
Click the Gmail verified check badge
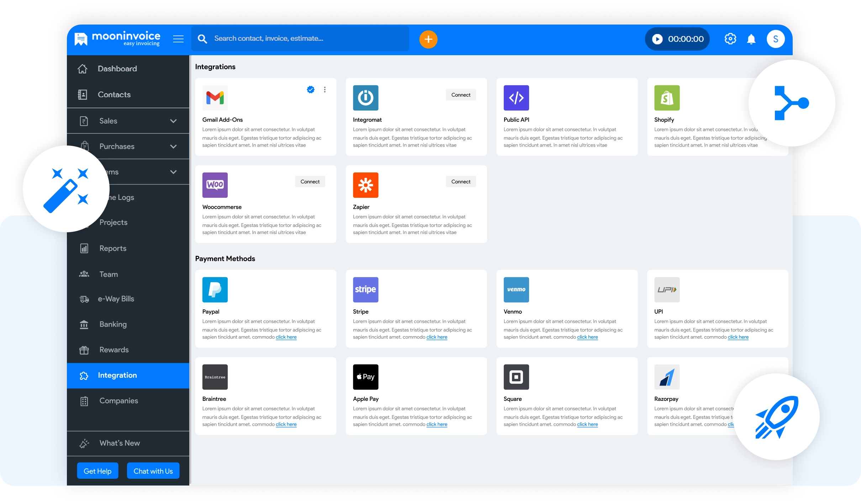pyautogui.click(x=311, y=90)
